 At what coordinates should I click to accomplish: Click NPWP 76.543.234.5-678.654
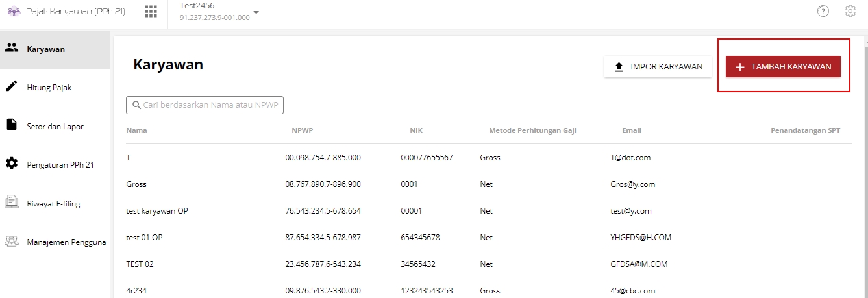coord(323,211)
